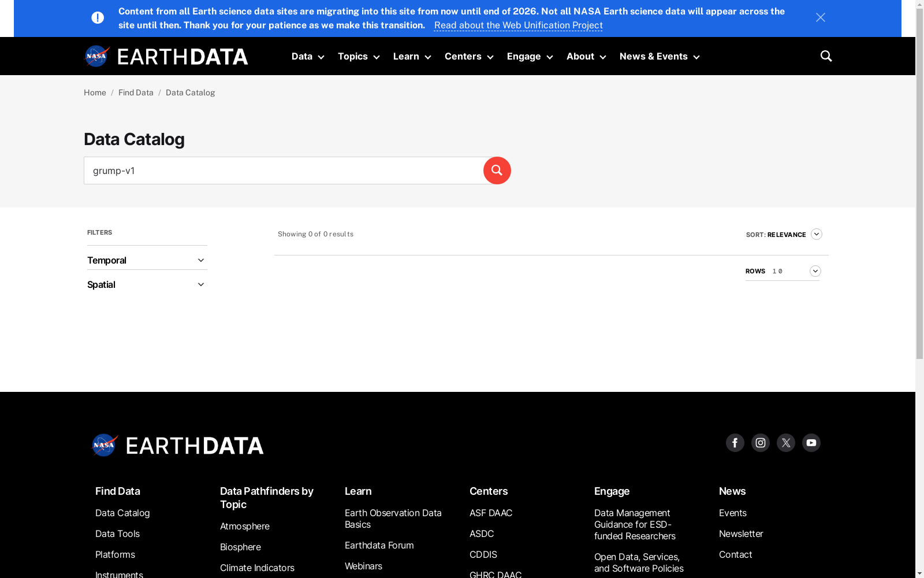Open the footer Instagram icon
The image size is (924, 578).
click(760, 443)
